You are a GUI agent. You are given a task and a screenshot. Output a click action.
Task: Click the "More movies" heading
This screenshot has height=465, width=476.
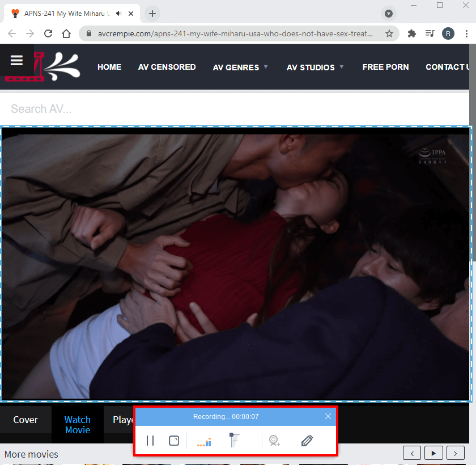click(31, 454)
